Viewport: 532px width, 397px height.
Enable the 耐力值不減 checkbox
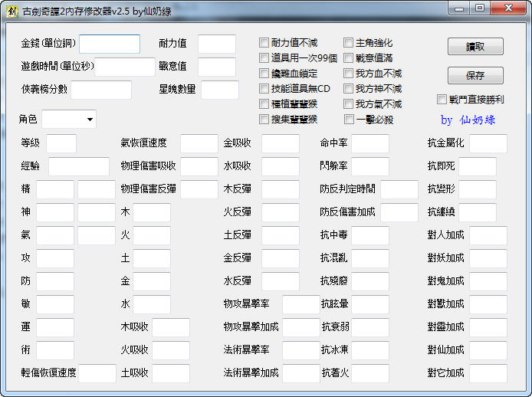pyautogui.click(x=264, y=43)
